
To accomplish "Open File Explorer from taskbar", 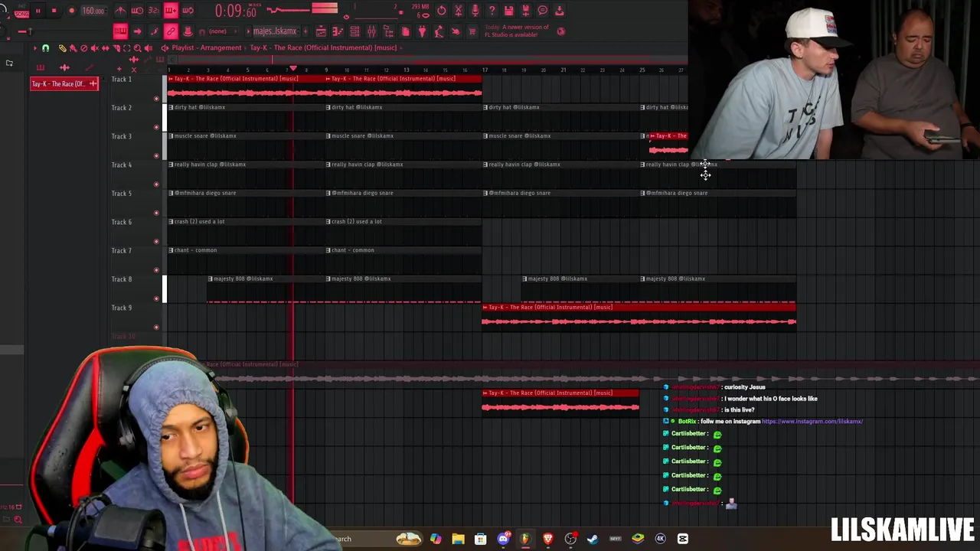I will coord(458,539).
